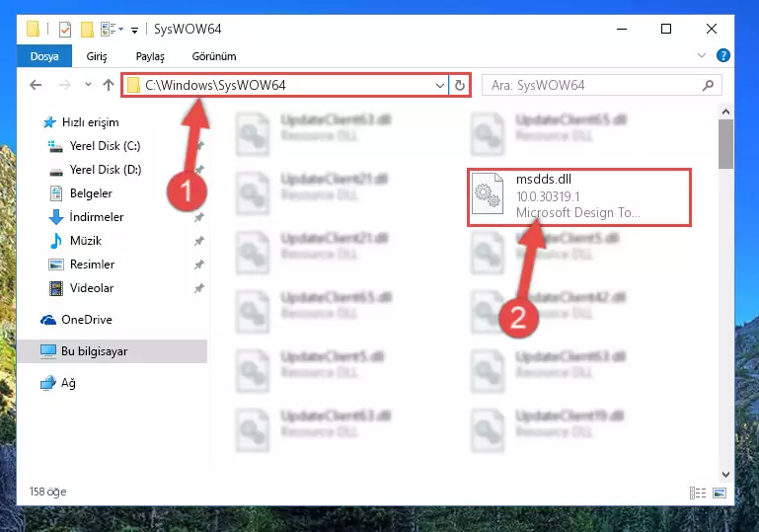759x532 pixels.
Task: Expand the ribbon with the chevron
Action: pyautogui.click(x=702, y=55)
